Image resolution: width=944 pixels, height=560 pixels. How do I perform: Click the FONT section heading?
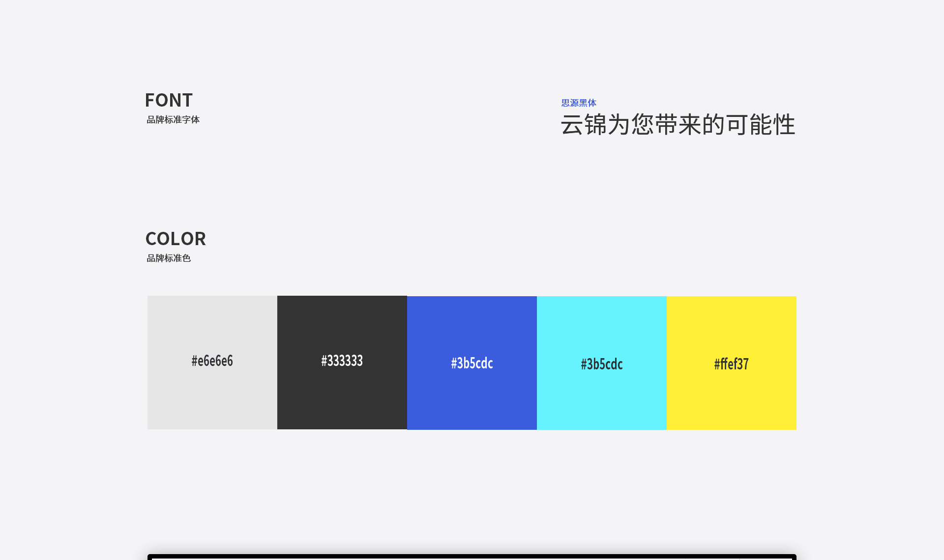point(169,100)
